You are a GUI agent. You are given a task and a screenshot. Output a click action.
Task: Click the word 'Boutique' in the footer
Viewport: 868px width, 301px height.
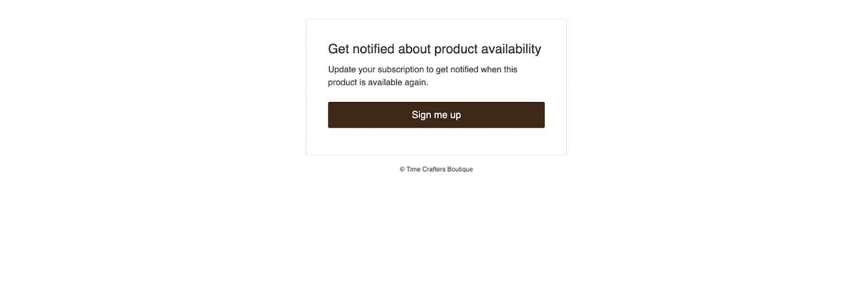point(460,169)
